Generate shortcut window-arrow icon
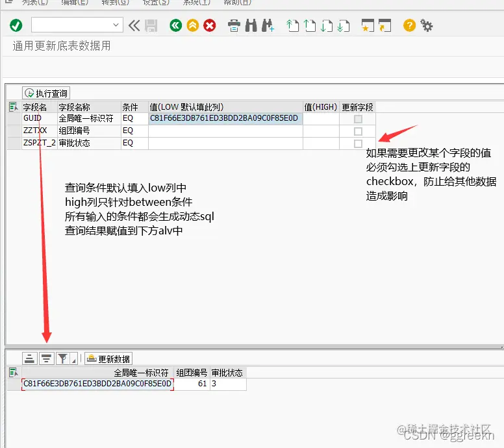The width and height of the screenshot is (504, 448). [x=384, y=25]
